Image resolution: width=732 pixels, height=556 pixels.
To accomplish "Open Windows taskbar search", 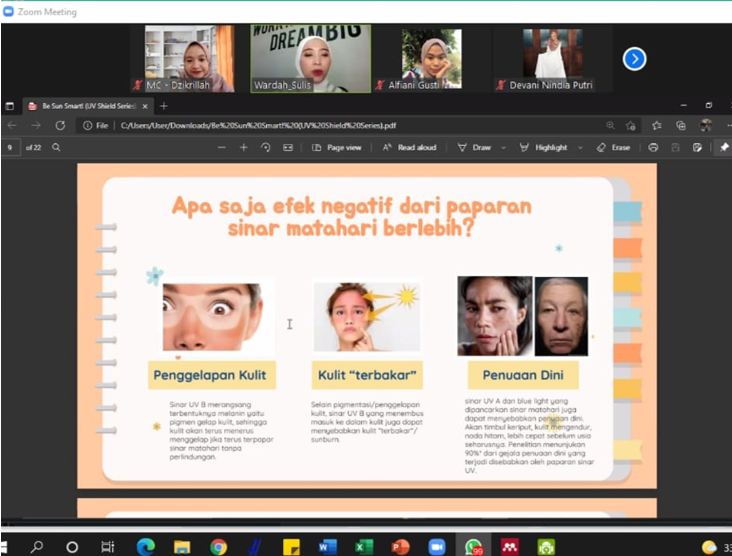I will point(36,547).
